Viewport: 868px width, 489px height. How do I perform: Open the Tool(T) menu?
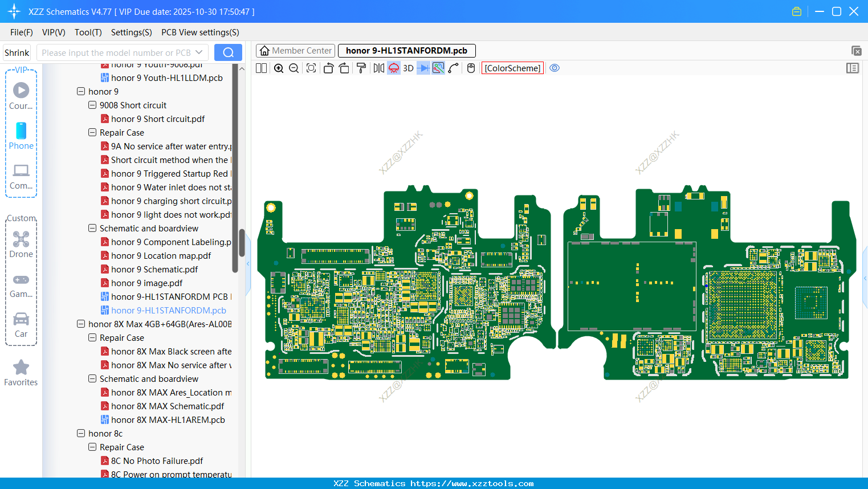coord(88,32)
